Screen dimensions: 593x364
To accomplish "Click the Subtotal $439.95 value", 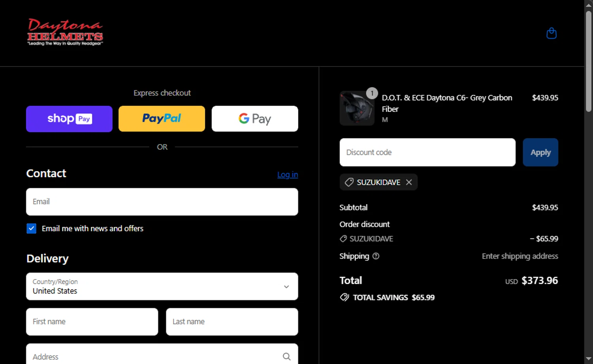I will [545, 208].
